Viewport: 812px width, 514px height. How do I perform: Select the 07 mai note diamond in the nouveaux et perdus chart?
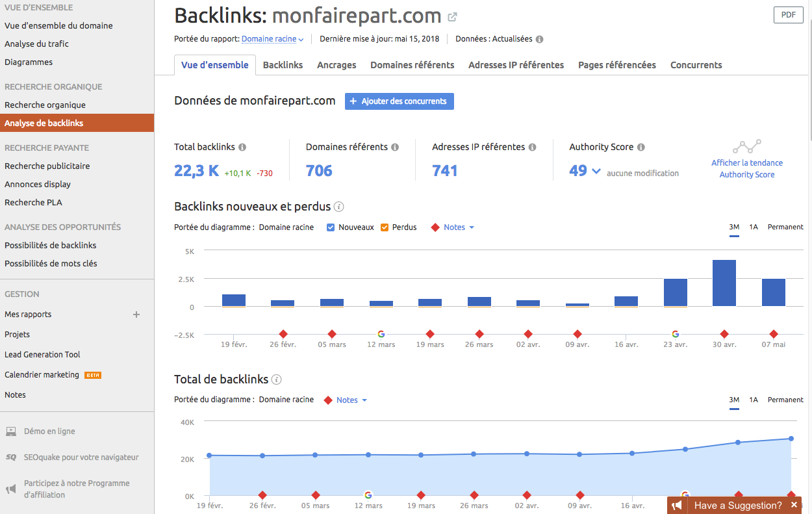(774, 334)
